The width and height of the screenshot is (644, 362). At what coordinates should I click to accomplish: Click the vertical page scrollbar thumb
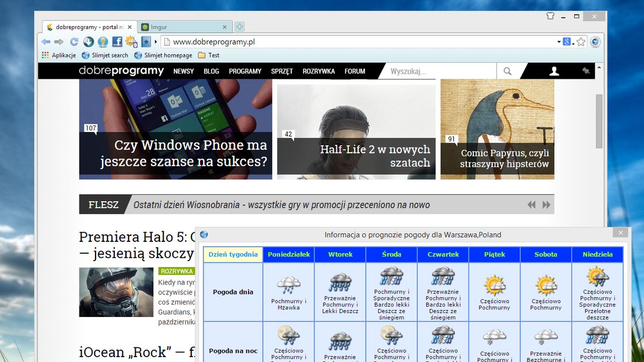click(x=599, y=121)
